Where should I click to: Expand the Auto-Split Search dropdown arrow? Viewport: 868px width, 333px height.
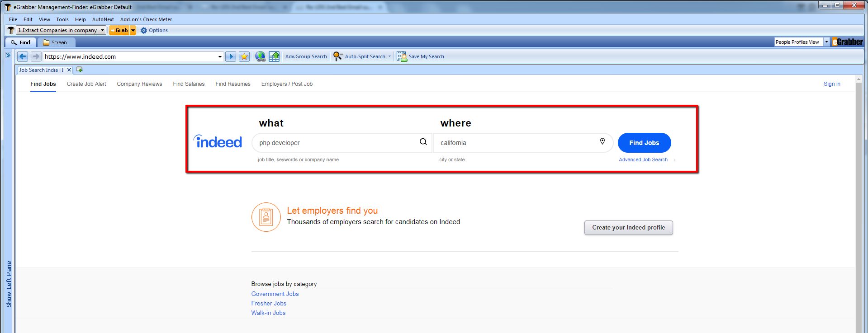coord(389,56)
